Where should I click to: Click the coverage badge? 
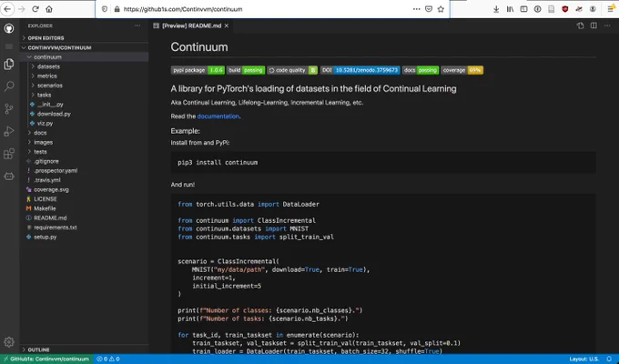(x=462, y=70)
